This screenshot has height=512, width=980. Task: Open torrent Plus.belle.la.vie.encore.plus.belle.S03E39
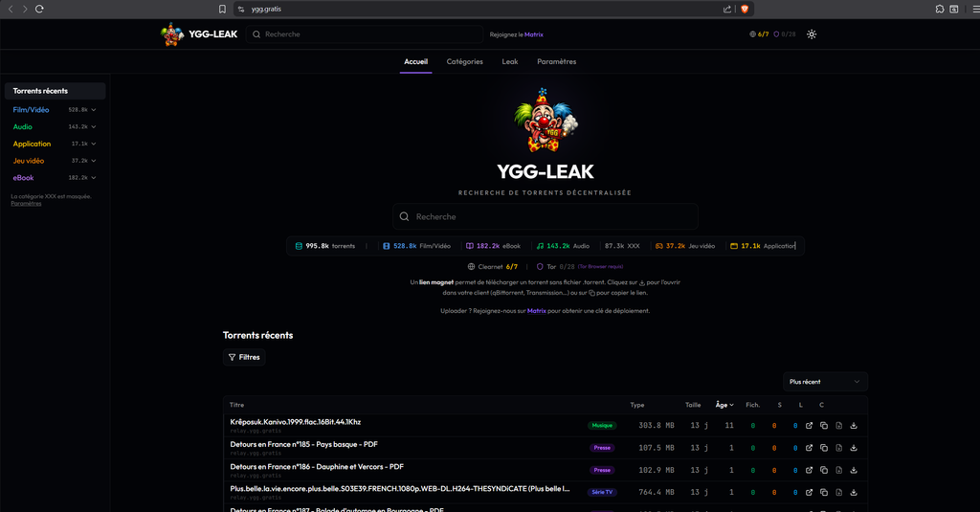coord(400,489)
